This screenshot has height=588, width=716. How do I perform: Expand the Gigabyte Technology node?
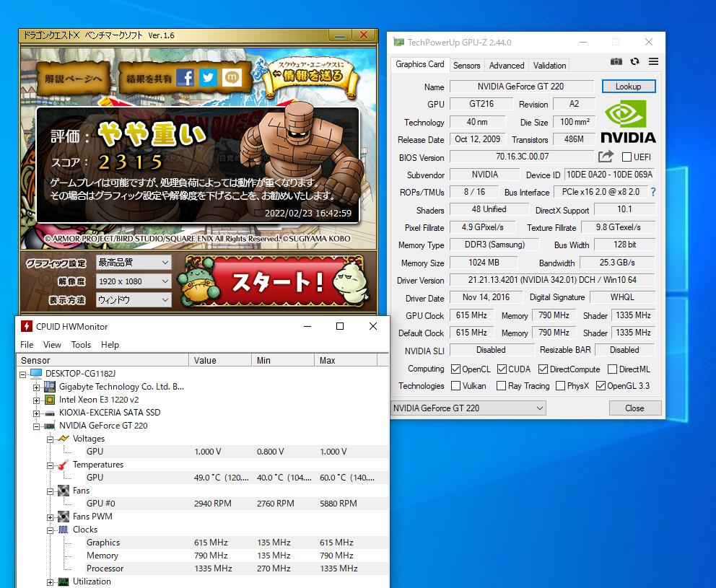[37, 387]
